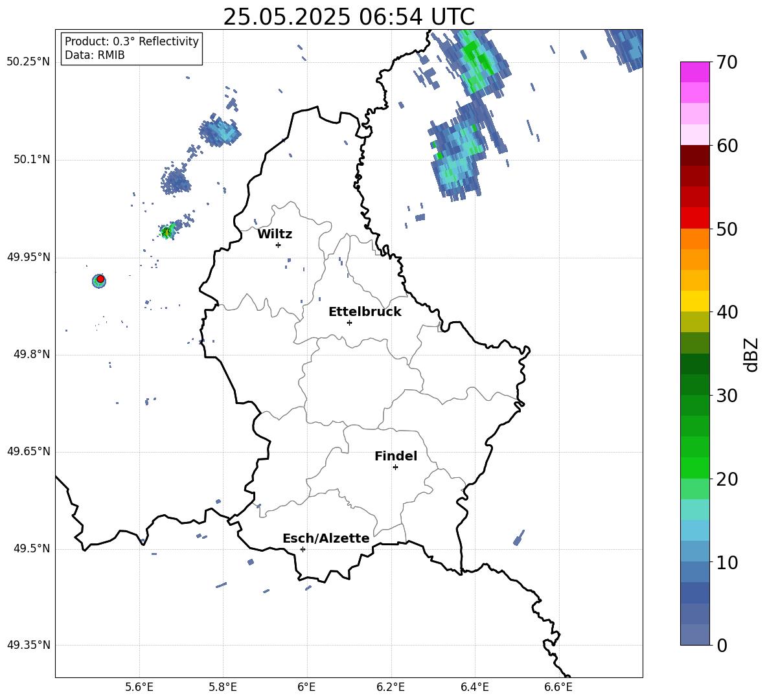This screenshot has width=767, height=700.
Task: Click the title "25.05.2025 06:54 UTC"
Action: (x=349, y=17)
